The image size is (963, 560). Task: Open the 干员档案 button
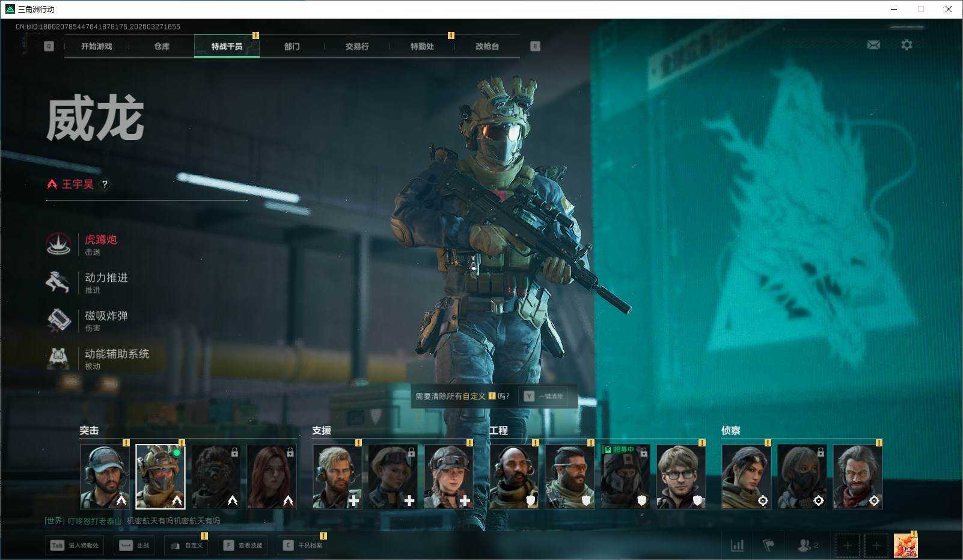point(302,546)
